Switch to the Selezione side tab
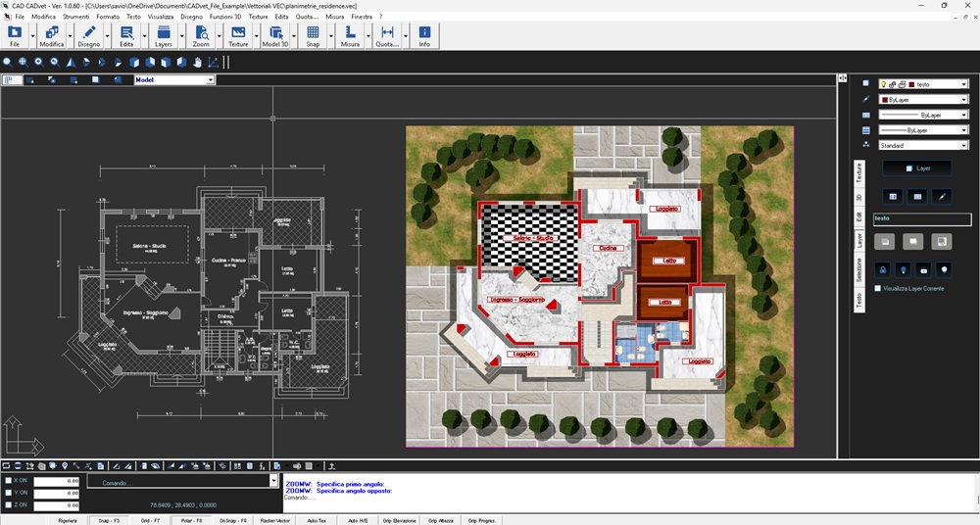 (859, 267)
